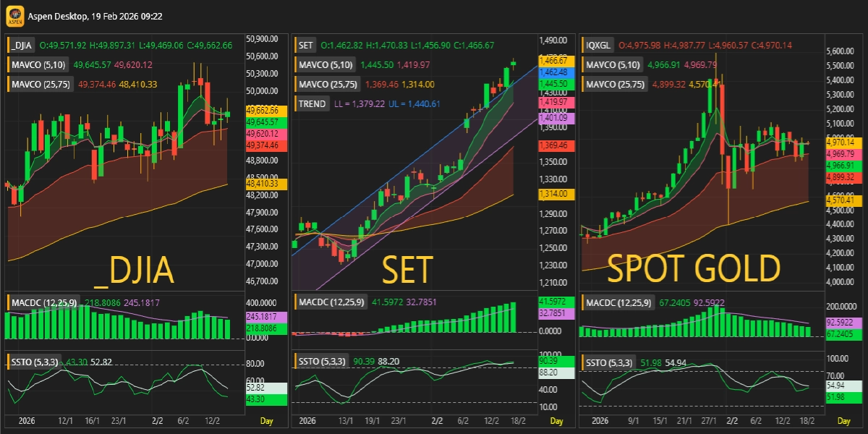Click SSTO (5,3,3) label on DJIA chart
This screenshot has width=868, height=434.
33,360
